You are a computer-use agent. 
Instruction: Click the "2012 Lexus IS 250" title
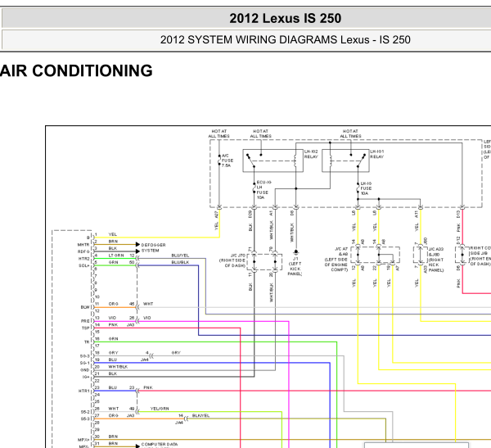pyautogui.click(x=285, y=18)
